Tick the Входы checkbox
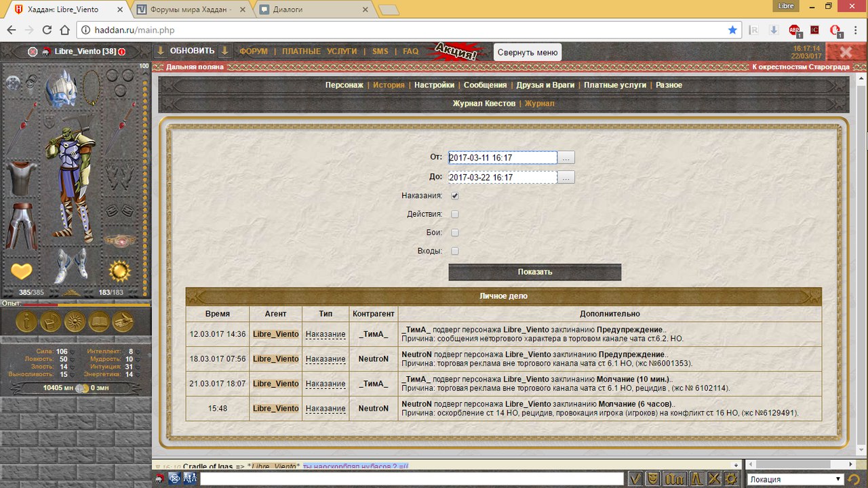Viewport: 868px width, 488px height. [x=455, y=251]
